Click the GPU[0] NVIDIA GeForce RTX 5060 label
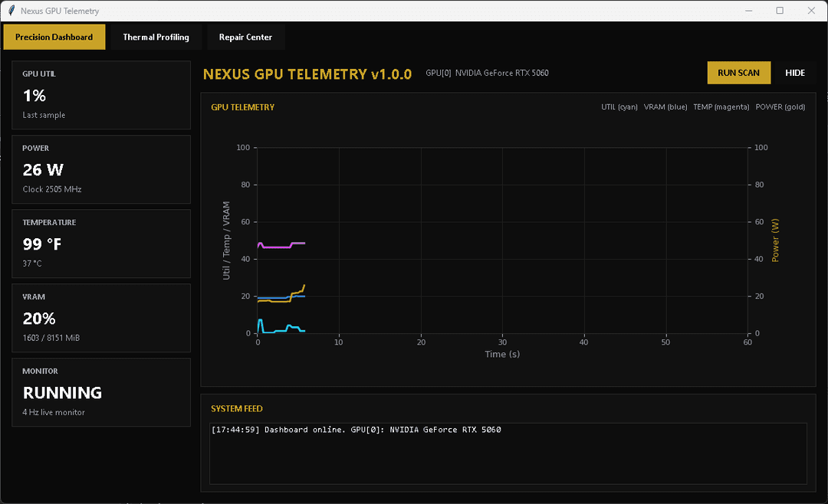The width and height of the screenshot is (828, 504). 488,73
